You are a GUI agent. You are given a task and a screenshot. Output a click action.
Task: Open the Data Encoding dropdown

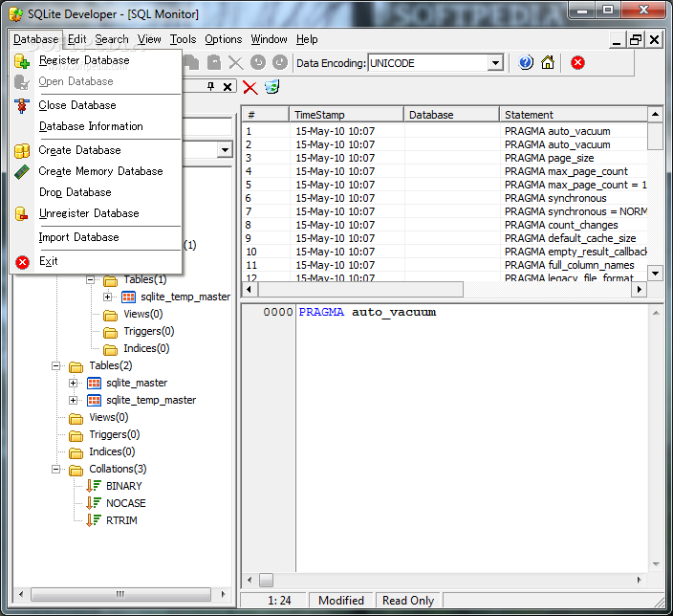pos(495,63)
